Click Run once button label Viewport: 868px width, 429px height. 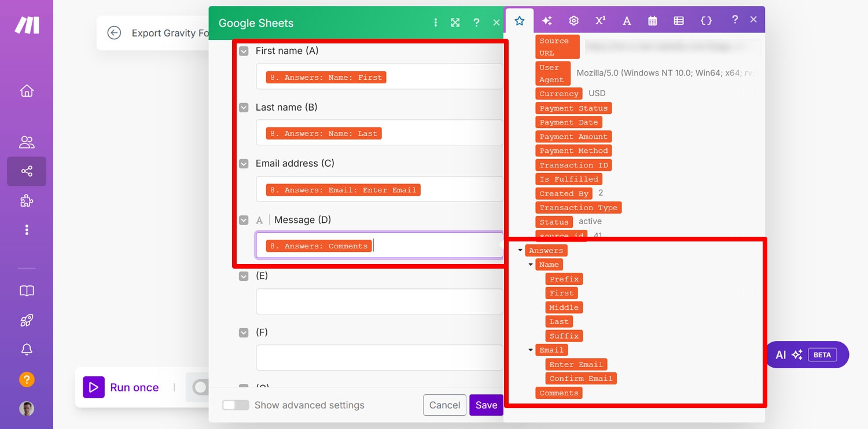pos(134,387)
